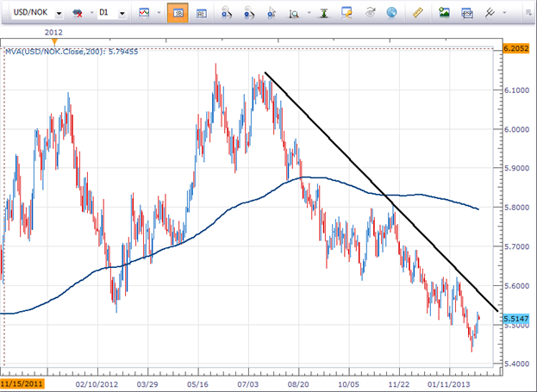Click the 02/10/2012 date axis label
537x392 pixels.
click(x=97, y=384)
